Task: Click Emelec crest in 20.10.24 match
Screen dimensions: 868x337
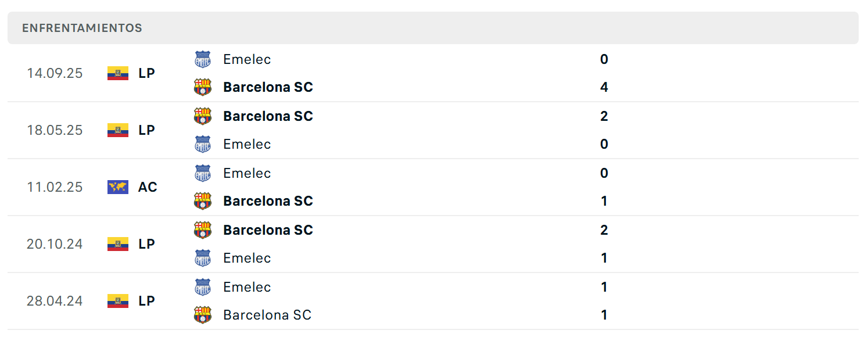Action: coord(202,258)
